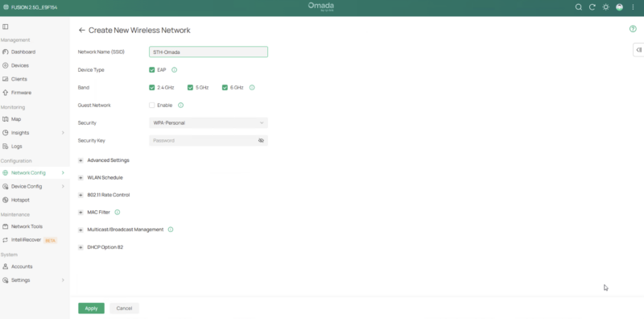Select Network Config in sidebar
Screen dimensions: 644x319
(x=35, y=172)
